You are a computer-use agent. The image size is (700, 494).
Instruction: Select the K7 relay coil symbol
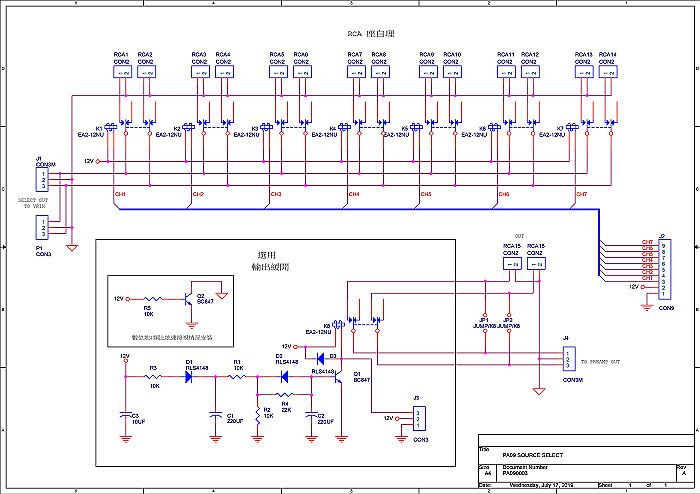[572, 129]
